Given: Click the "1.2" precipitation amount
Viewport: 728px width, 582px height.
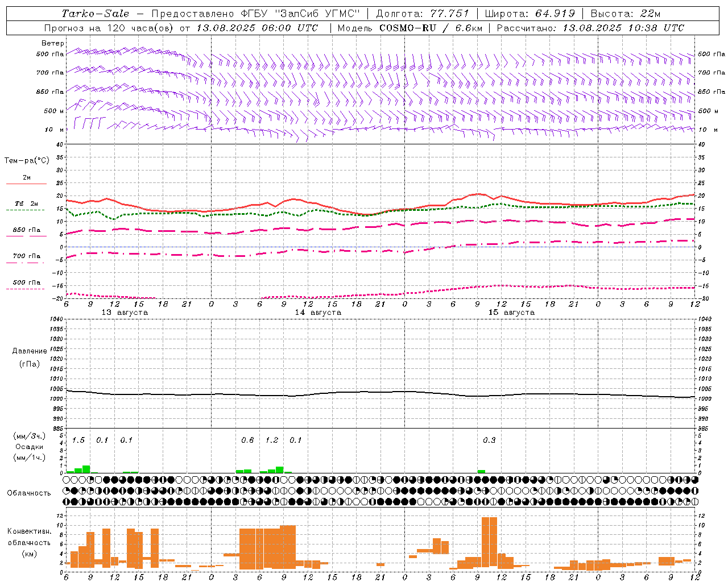Looking at the screenshot, I should tap(272, 440).
